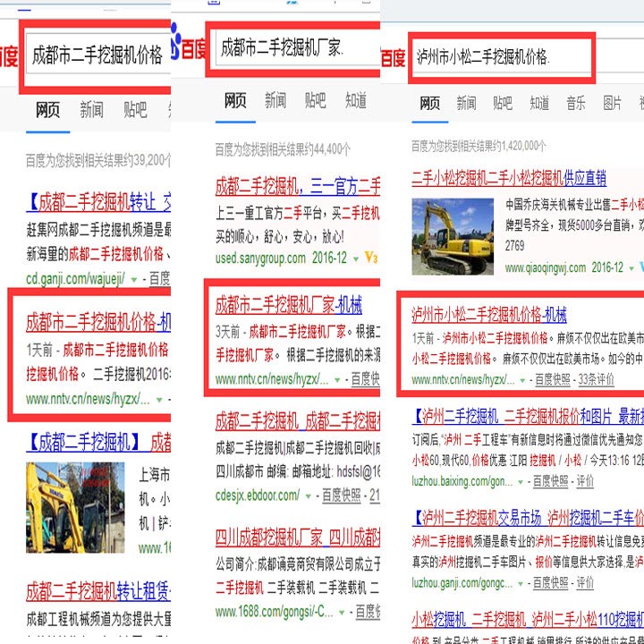Open the 音乐 tab in the right panel
Viewport: 644px width, 644px height.
[x=576, y=103]
